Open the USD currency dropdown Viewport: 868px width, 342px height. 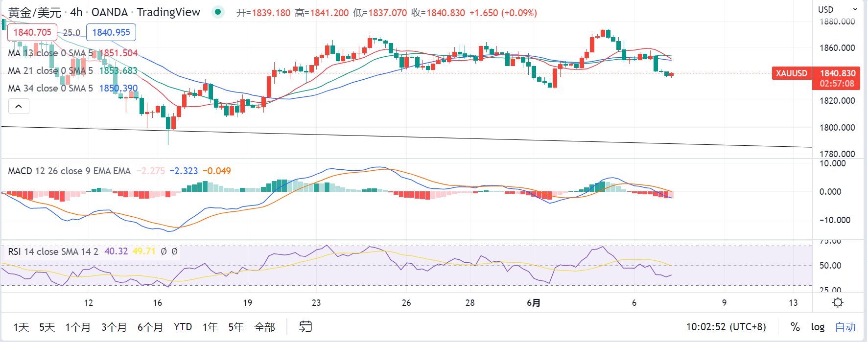coord(838,9)
